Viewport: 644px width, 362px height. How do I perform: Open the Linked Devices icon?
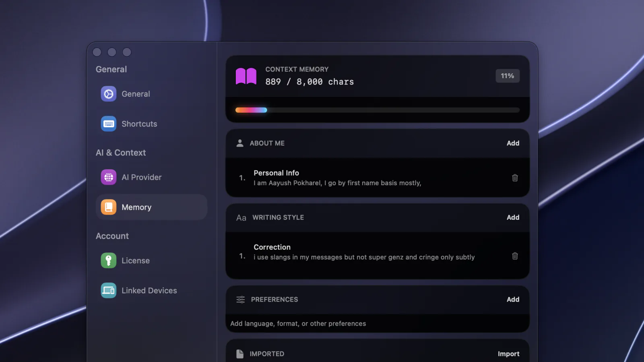point(108,290)
